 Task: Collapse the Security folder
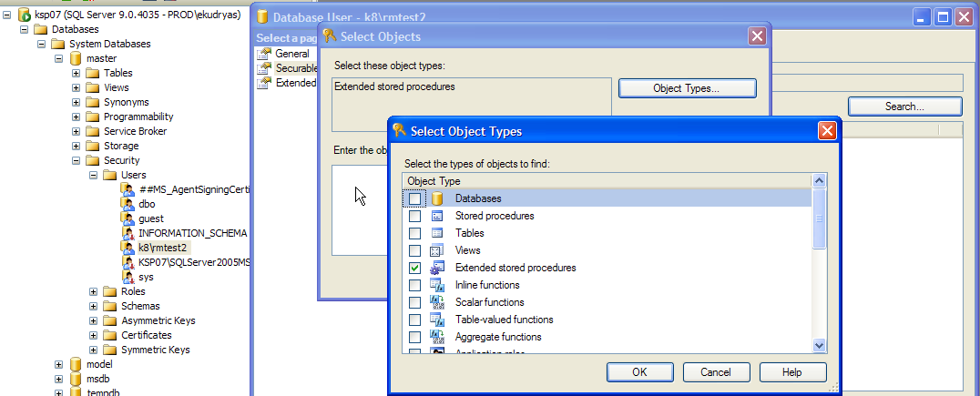[x=77, y=160]
